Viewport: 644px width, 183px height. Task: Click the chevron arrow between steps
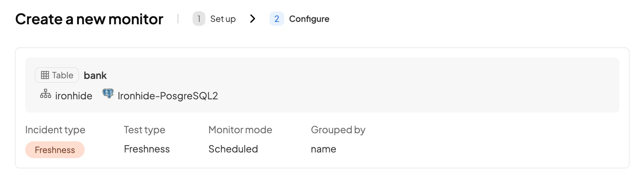253,19
